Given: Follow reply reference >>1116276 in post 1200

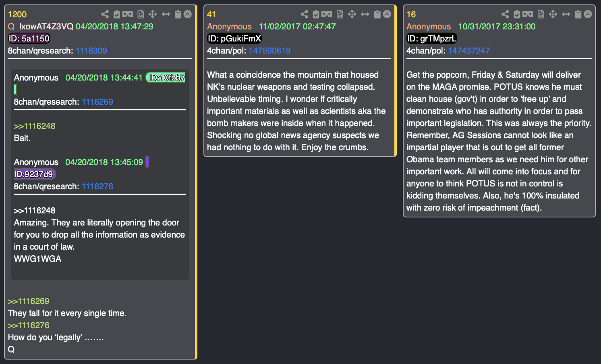Looking at the screenshot, I should (x=29, y=325).
